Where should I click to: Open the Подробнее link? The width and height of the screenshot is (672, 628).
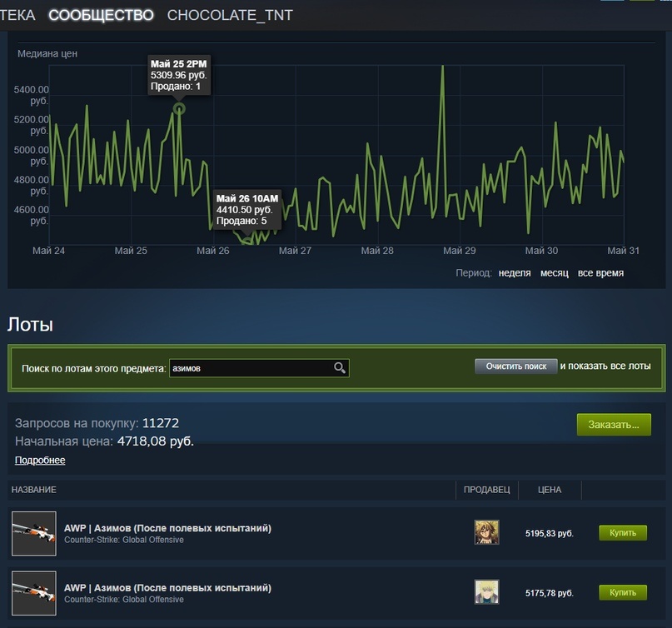point(40,461)
